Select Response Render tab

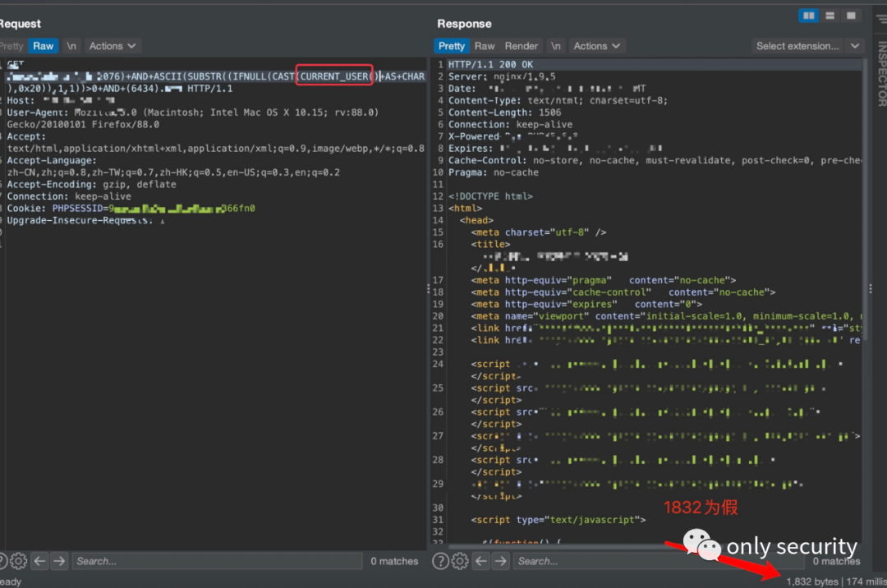tap(521, 46)
